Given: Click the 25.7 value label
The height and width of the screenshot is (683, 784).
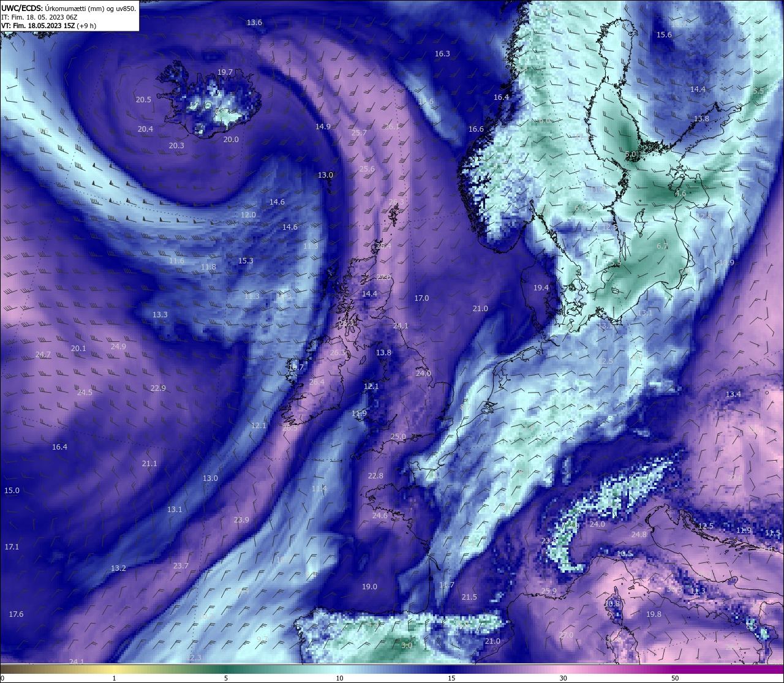Looking at the screenshot, I should coord(359,134).
